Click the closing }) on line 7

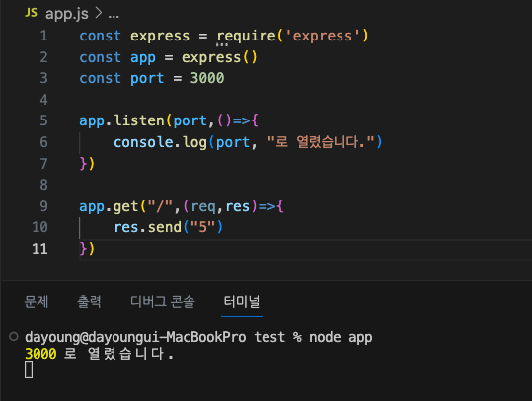click(87, 164)
